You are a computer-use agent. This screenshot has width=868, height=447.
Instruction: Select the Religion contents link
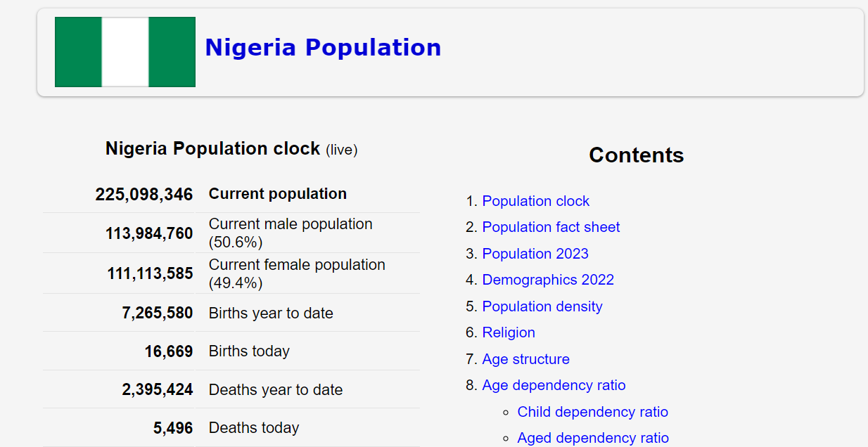(x=508, y=332)
